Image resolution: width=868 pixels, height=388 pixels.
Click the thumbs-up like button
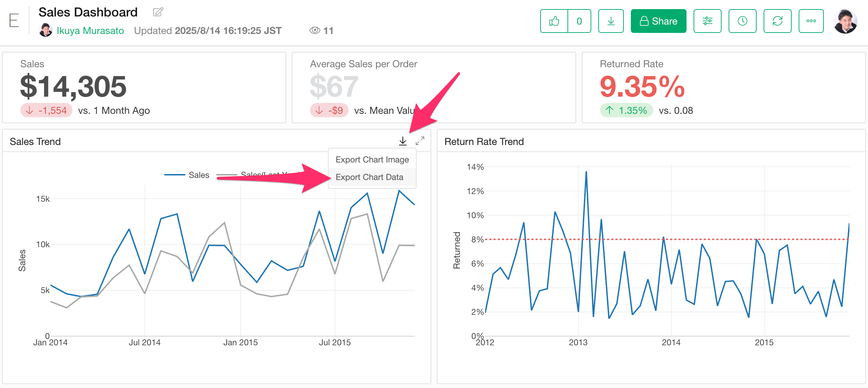click(554, 21)
